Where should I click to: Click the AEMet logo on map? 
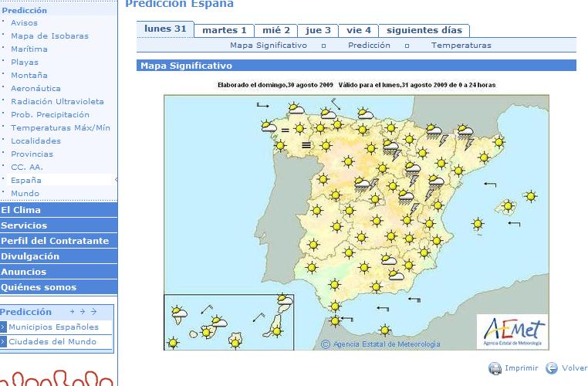tap(512, 332)
